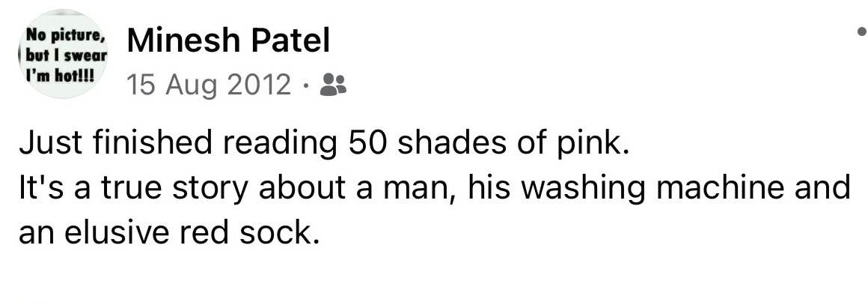This screenshot has width=868, height=305.
Task: Click the friends audience icon
Action: (333, 85)
